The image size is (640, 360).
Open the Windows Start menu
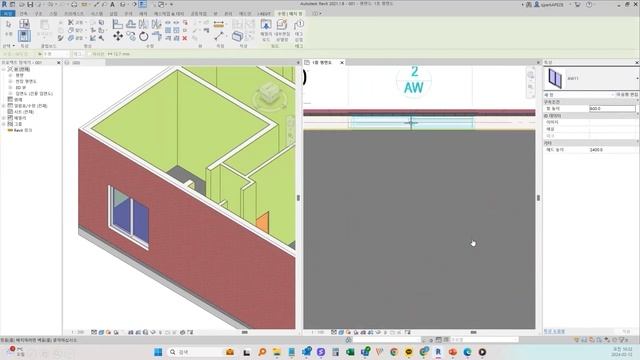pos(158,352)
